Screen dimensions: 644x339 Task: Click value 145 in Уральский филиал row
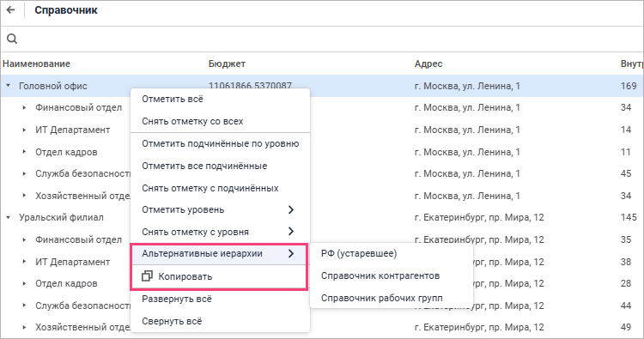tap(629, 217)
